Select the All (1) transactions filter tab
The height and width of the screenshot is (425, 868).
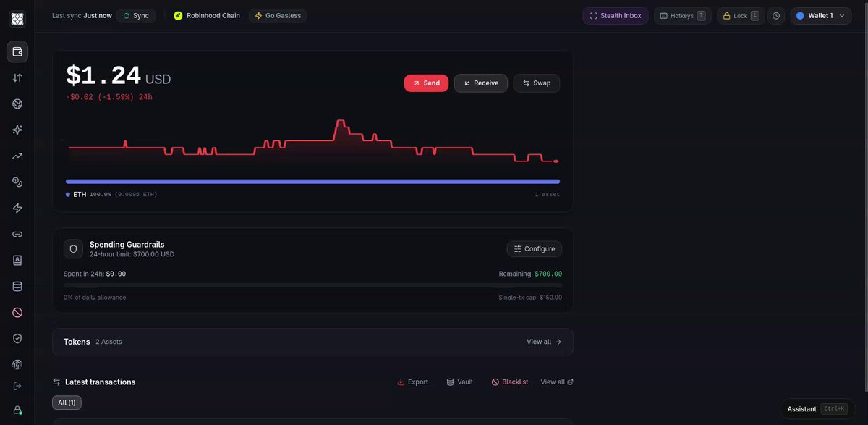pos(67,403)
